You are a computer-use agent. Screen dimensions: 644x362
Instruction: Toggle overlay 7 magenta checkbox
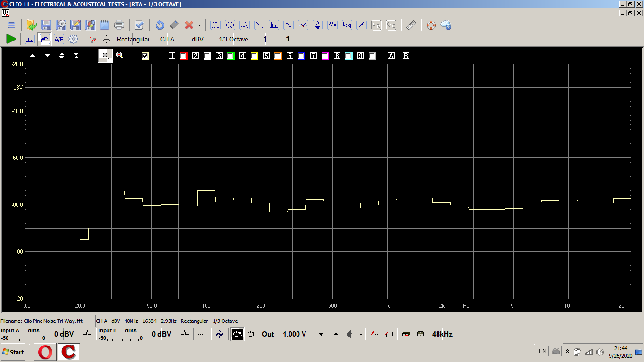(325, 56)
